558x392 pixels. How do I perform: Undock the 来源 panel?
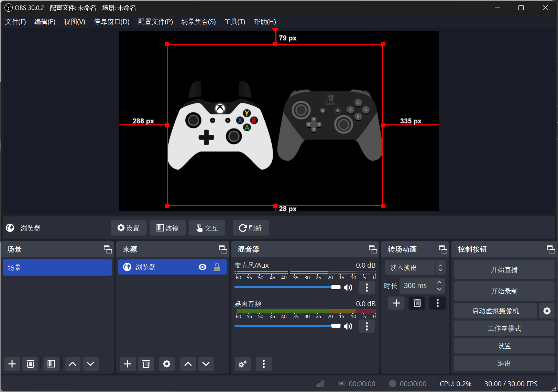pyautogui.click(x=223, y=249)
